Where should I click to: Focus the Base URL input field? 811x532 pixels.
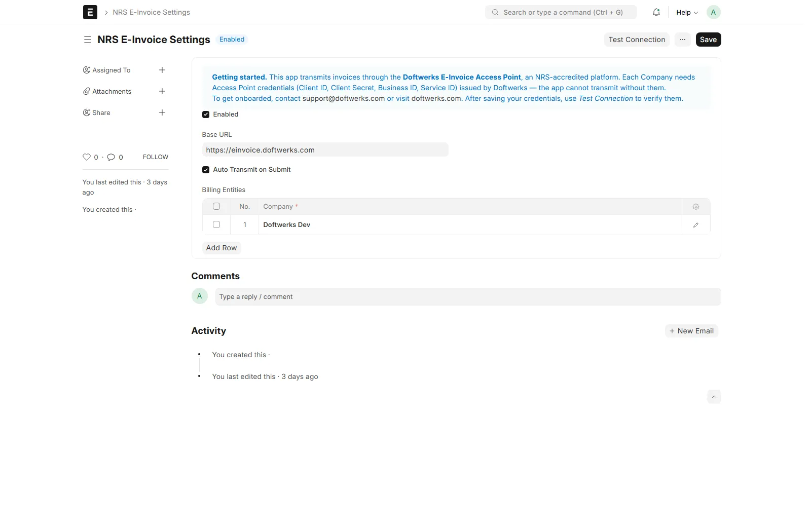click(x=325, y=150)
